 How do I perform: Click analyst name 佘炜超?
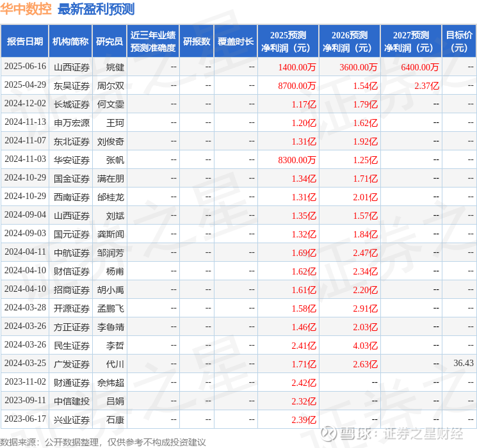111,383
